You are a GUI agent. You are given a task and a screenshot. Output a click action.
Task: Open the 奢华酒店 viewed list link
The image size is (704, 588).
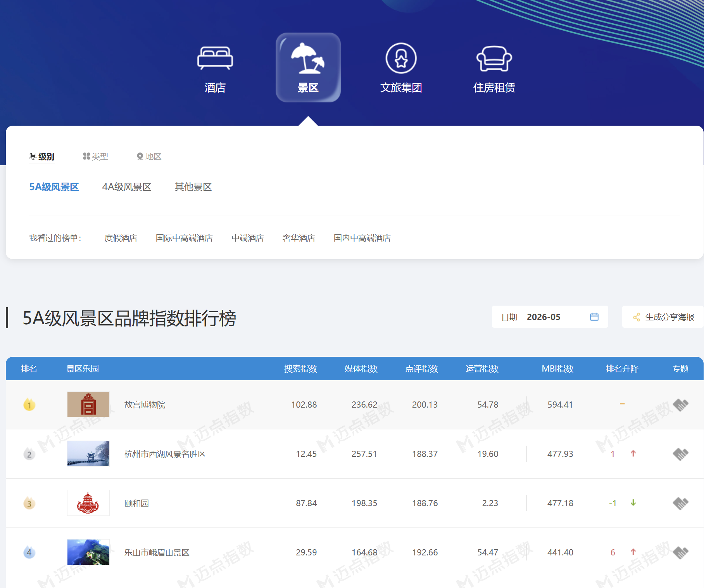(299, 238)
